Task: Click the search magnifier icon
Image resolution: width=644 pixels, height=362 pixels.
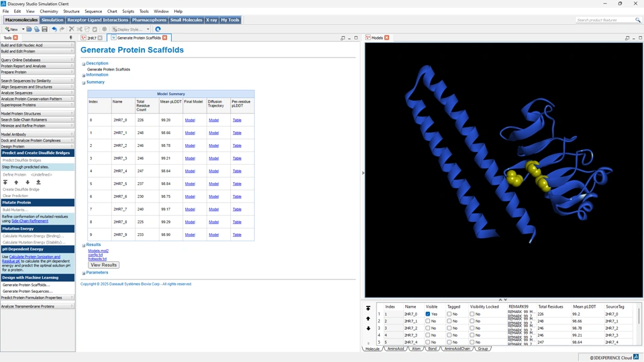Action: coord(637,19)
